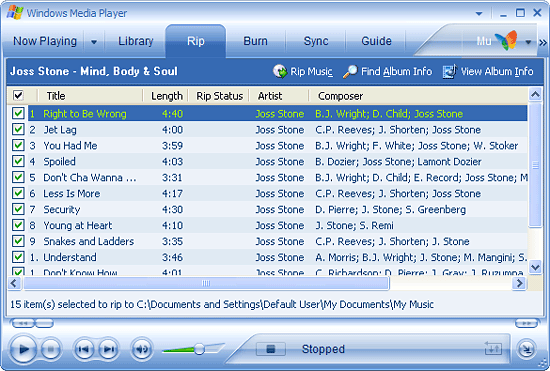550x371 pixels.
Task: Switch to skin mode icon
Action: coord(526,349)
